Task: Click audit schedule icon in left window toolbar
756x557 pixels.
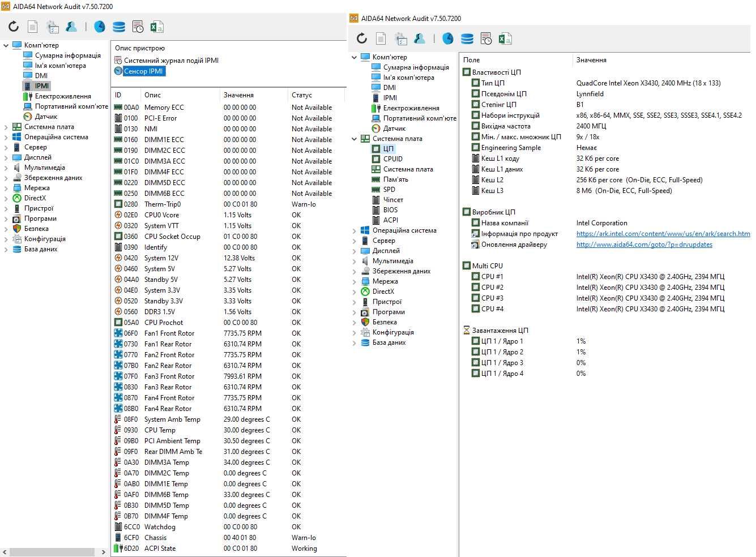Action: (x=138, y=27)
